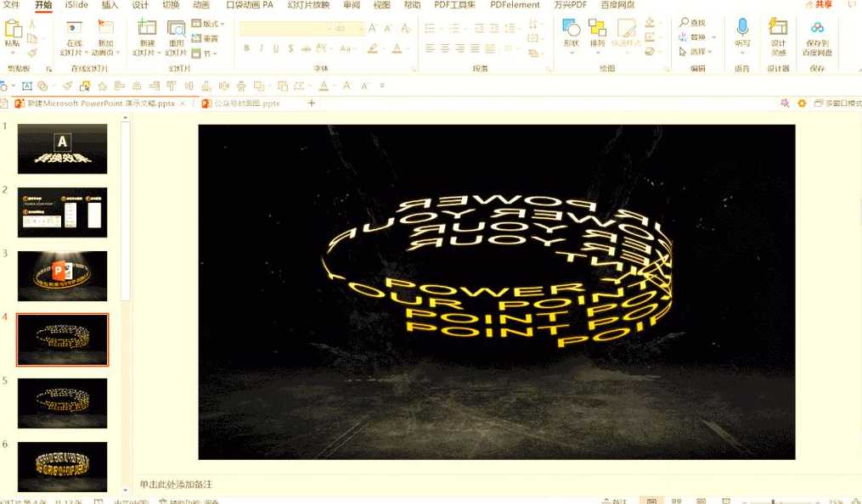
Task: Click the Format Painter brush icon
Action: pyautogui.click(x=32, y=53)
